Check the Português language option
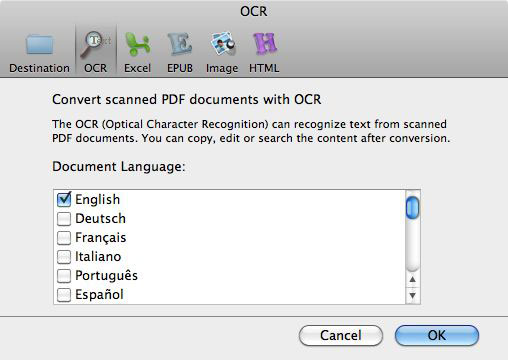 pyautogui.click(x=64, y=276)
